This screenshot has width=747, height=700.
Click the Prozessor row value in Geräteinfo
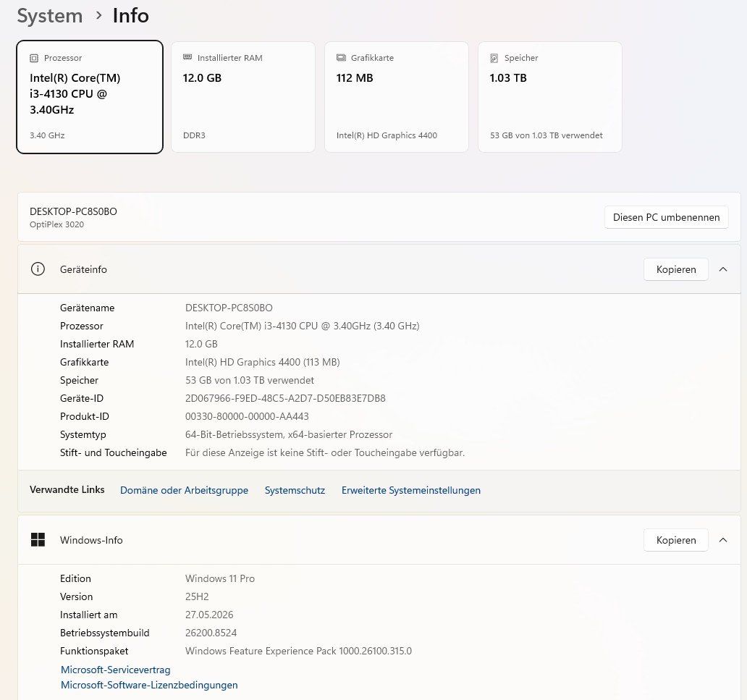pos(302,326)
